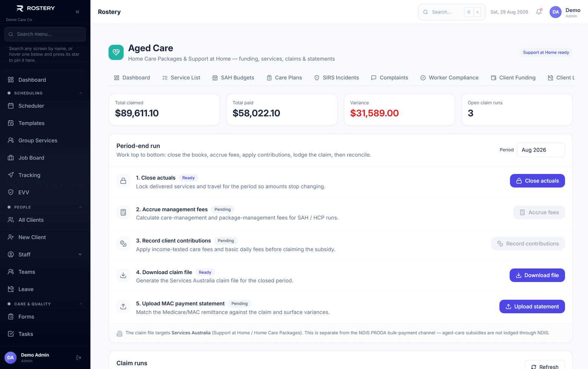
Task: Click the Upload statement button
Action: pyautogui.click(x=532, y=306)
